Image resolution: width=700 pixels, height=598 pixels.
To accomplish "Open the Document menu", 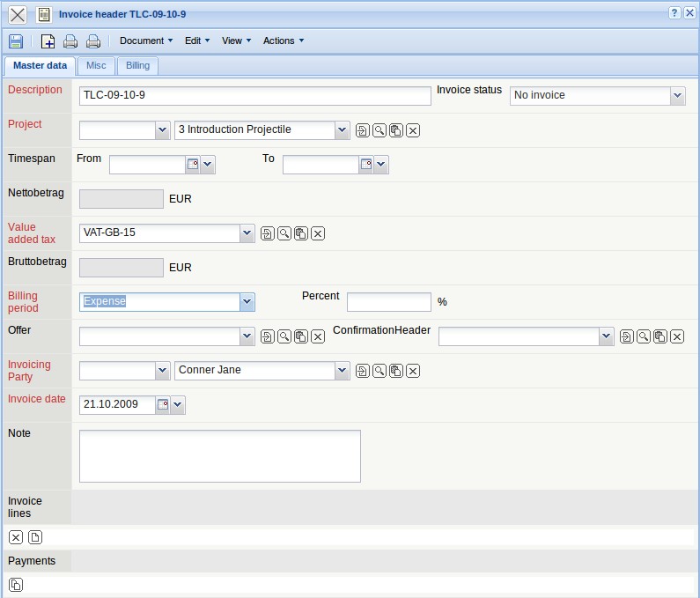I will pyautogui.click(x=146, y=41).
